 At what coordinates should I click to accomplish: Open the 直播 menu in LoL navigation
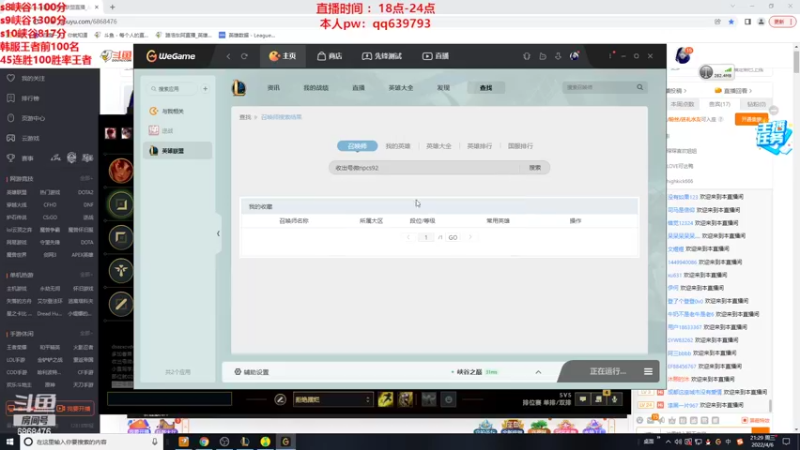click(x=358, y=88)
